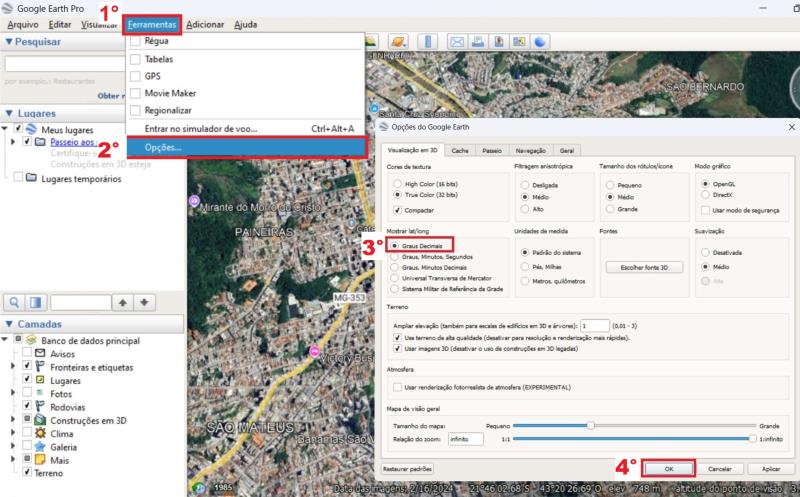The width and height of the screenshot is (800, 497).
Task: Click the Galeria star icon
Action: coord(40,446)
